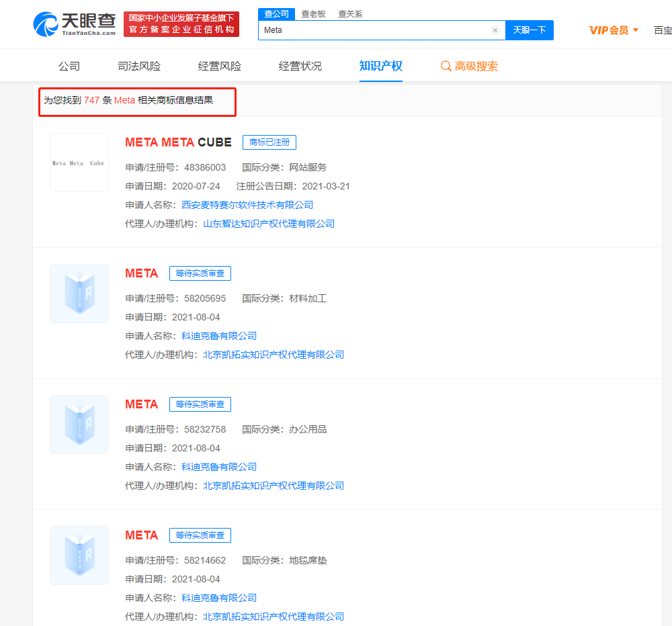Click the blue book trademark placeholder icon
The width and height of the screenshot is (672, 626).
click(x=79, y=294)
